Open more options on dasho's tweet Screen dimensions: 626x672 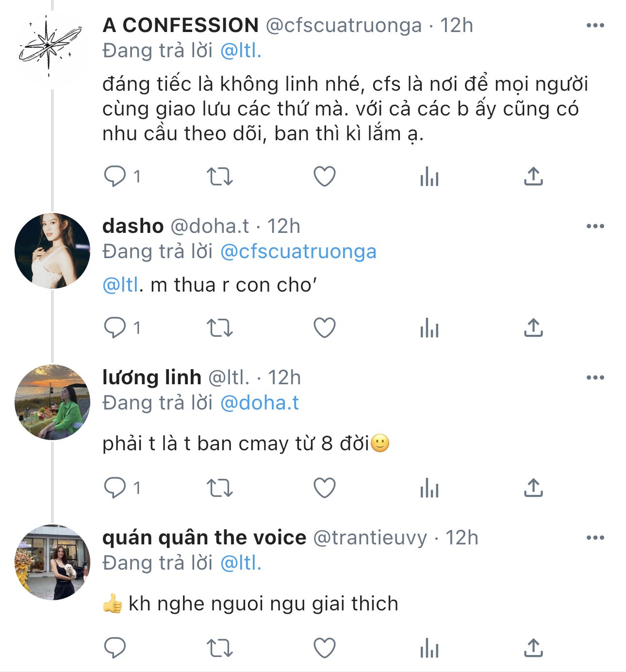595,226
